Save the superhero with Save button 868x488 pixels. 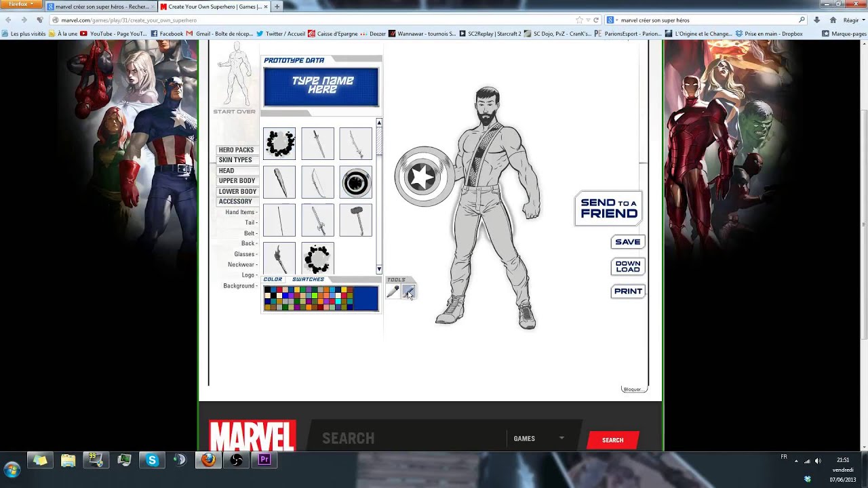[x=628, y=242]
